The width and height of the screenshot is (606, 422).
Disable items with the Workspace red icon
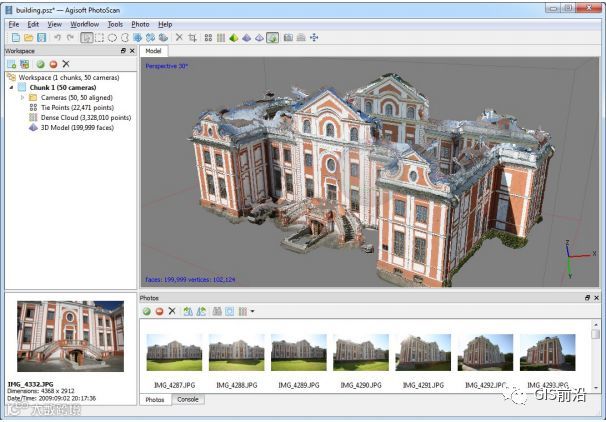click(x=53, y=64)
